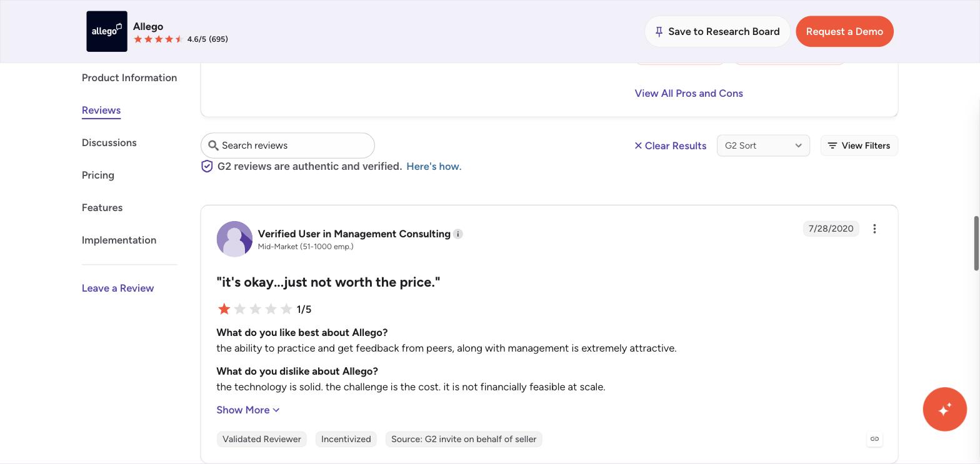Copy the review link via chain icon
The width and height of the screenshot is (980, 464).
[874, 439]
